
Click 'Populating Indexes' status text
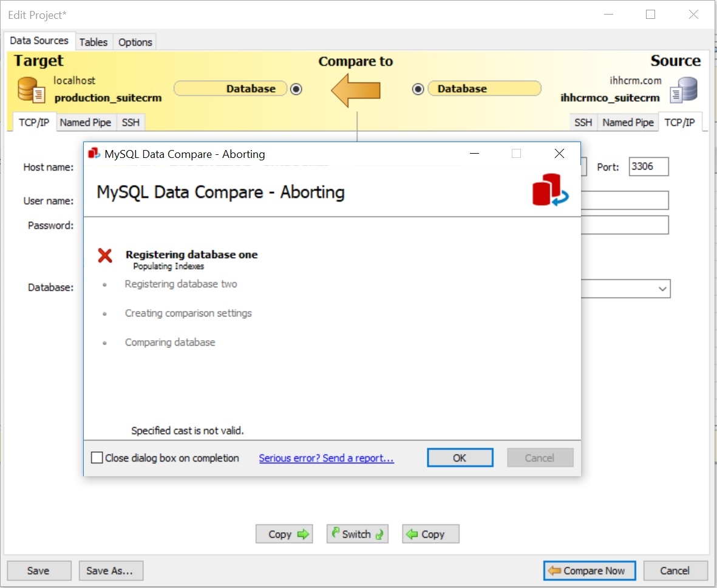(x=169, y=266)
